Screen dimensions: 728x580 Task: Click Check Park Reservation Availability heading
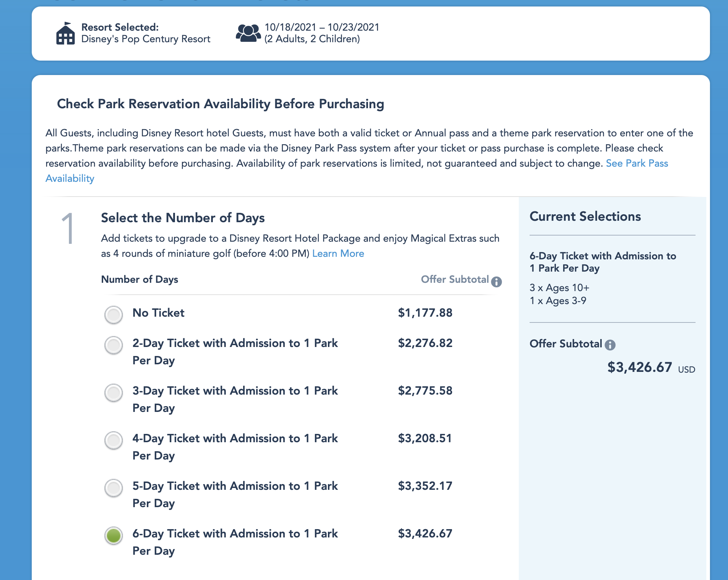[220, 104]
